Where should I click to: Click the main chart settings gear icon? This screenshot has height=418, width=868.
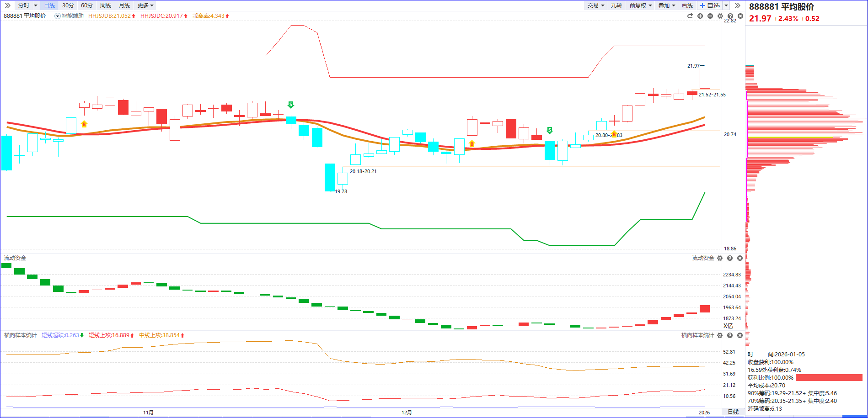pos(720,16)
